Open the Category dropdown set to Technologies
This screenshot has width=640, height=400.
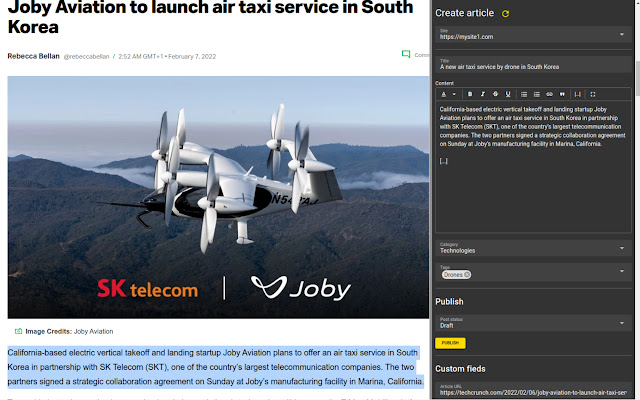(533, 248)
